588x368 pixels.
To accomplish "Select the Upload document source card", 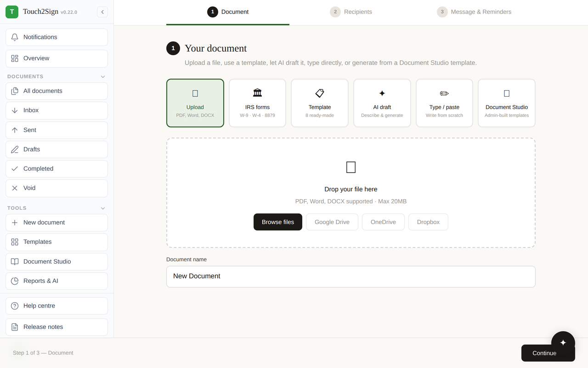I will point(195,103).
